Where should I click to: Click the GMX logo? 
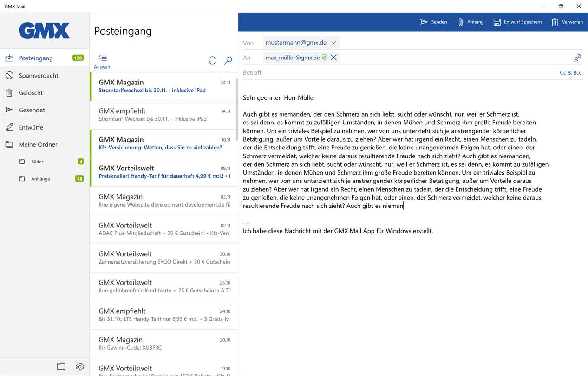tap(44, 31)
